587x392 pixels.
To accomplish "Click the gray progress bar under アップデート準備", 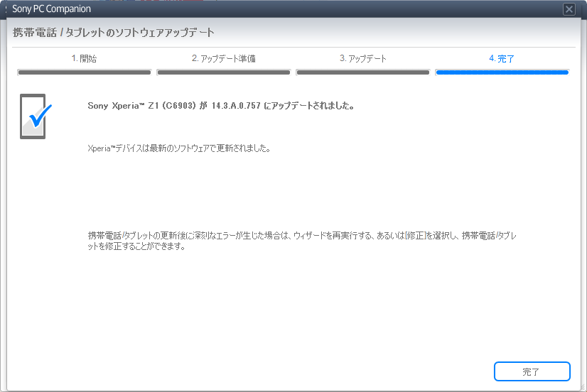I will [x=223, y=72].
